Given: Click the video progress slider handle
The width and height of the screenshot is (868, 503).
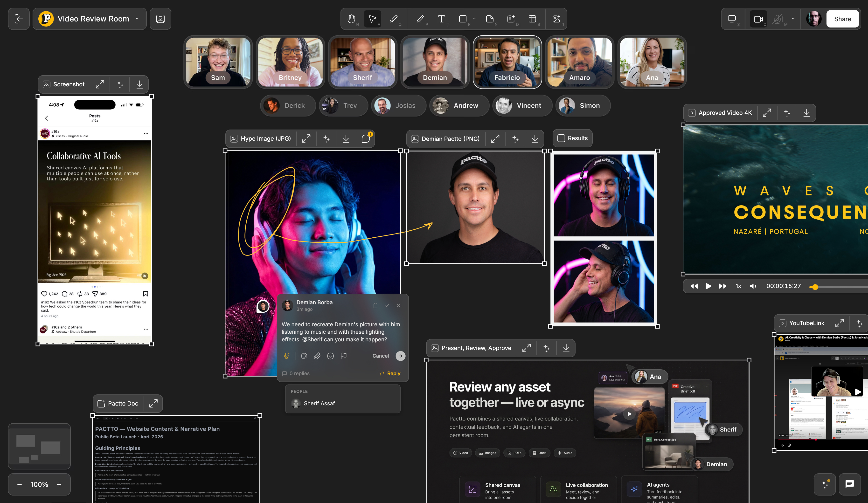Looking at the screenshot, I should [815, 287].
